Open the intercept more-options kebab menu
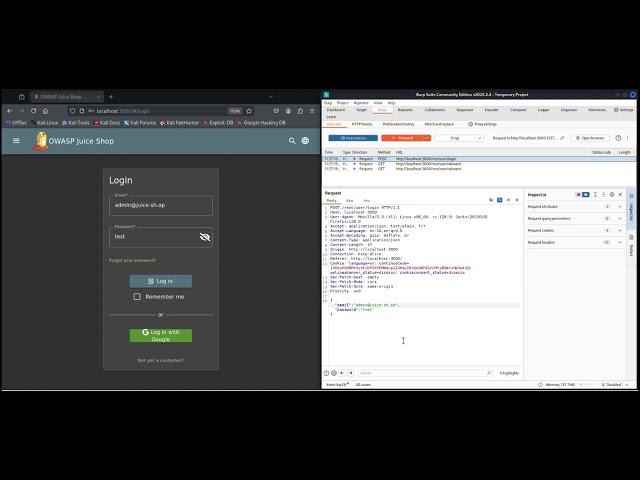 [627, 138]
